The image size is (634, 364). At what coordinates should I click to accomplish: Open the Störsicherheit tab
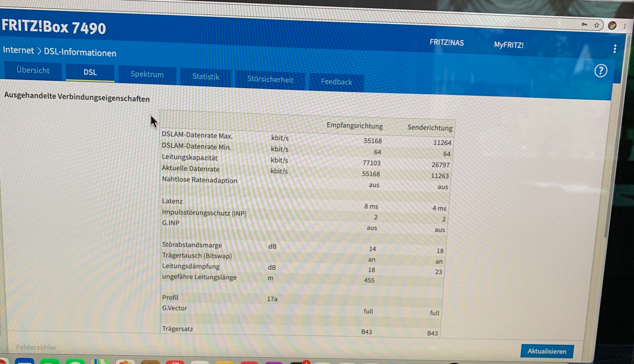(270, 79)
